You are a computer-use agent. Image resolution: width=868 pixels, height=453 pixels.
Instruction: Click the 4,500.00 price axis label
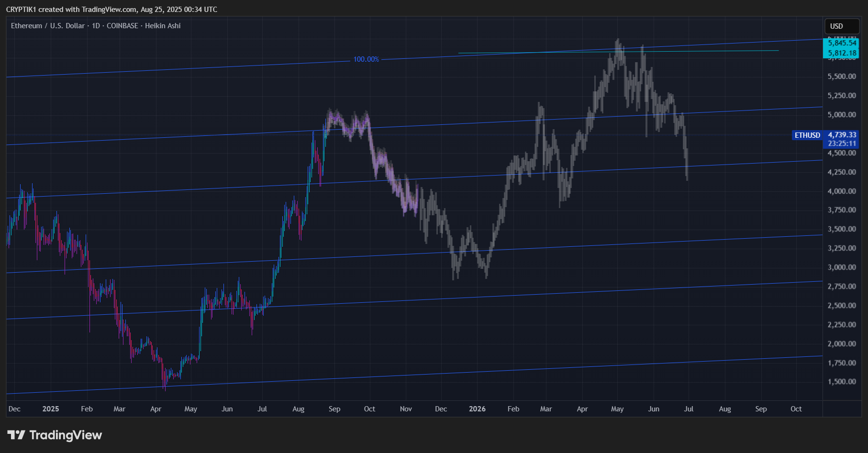[842, 153]
